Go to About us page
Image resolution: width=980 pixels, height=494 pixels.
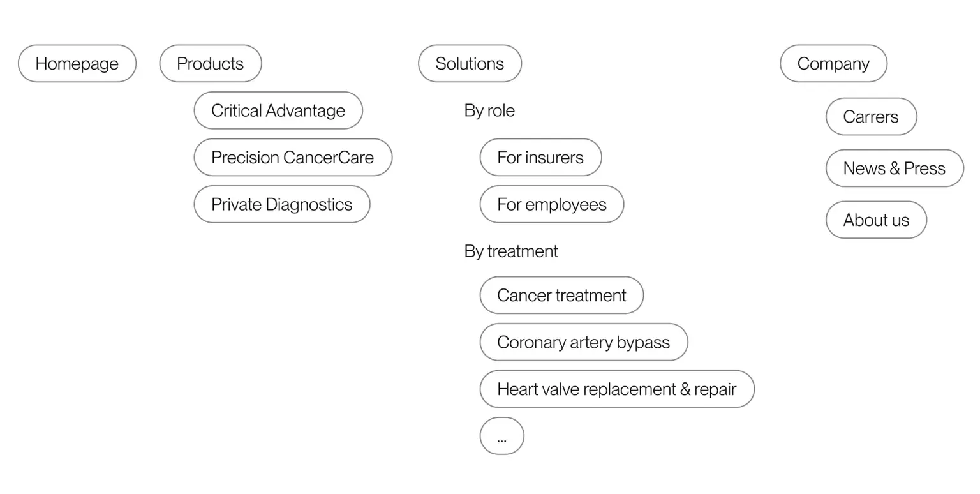pyautogui.click(x=876, y=220)
